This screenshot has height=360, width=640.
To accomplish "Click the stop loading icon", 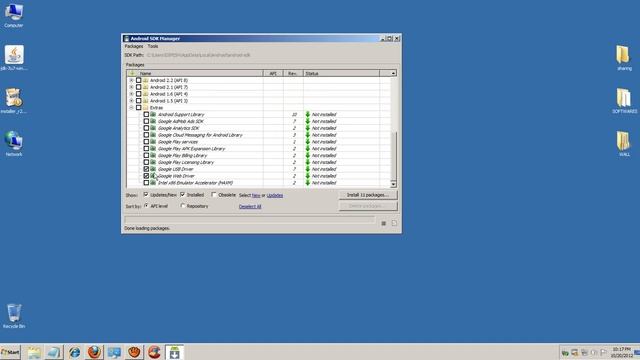I will 384,223.
